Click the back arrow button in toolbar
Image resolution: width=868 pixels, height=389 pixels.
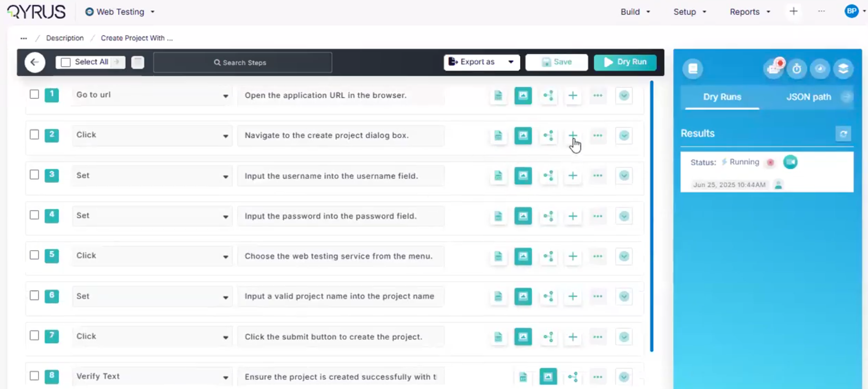tap(35, 62)
